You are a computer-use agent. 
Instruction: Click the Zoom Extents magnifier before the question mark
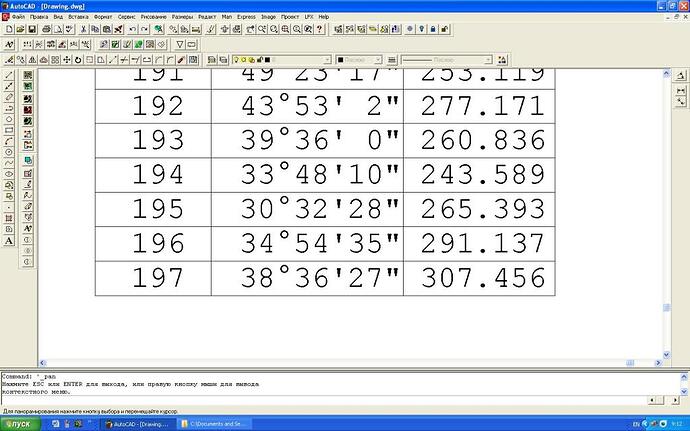coord(308,29)
